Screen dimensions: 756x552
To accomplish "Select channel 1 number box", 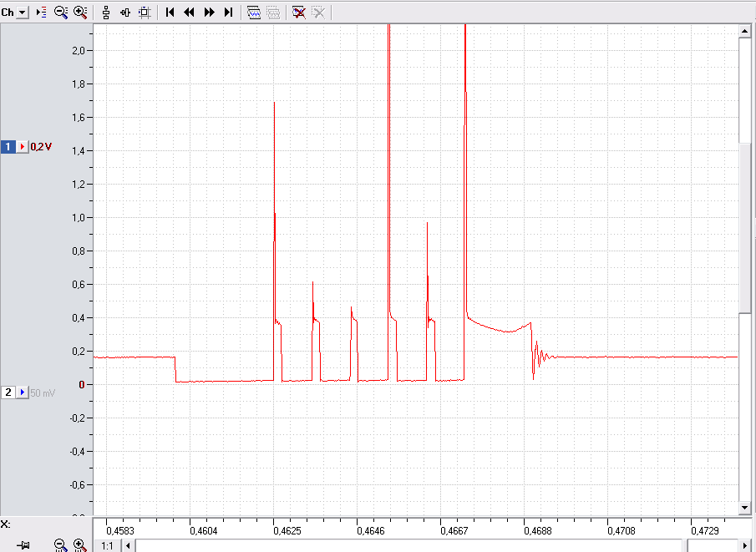I will pos(8,146).
